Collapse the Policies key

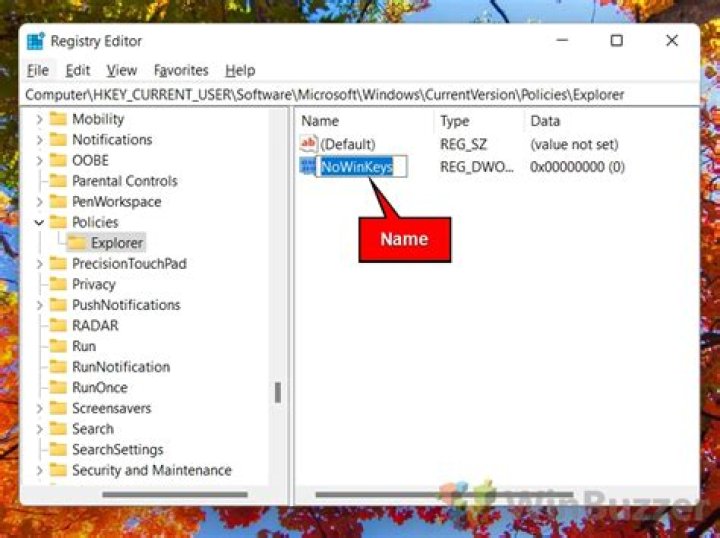tap(39, 223)
